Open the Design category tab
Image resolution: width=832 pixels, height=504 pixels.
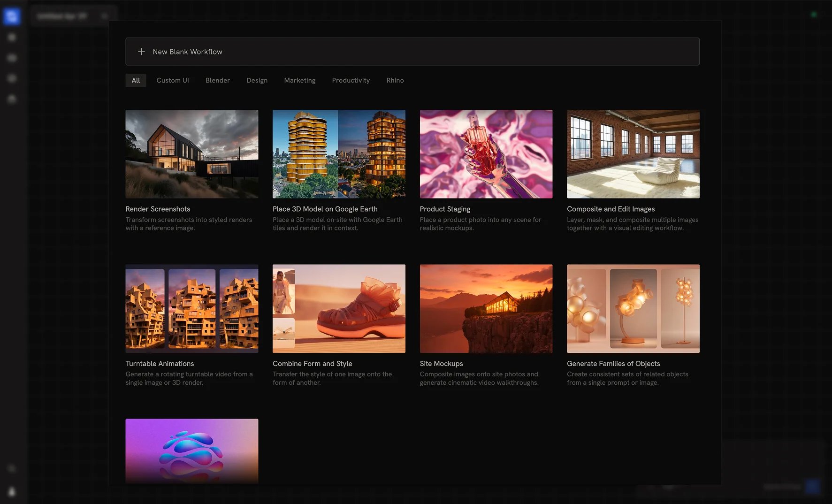pos(257,80)
